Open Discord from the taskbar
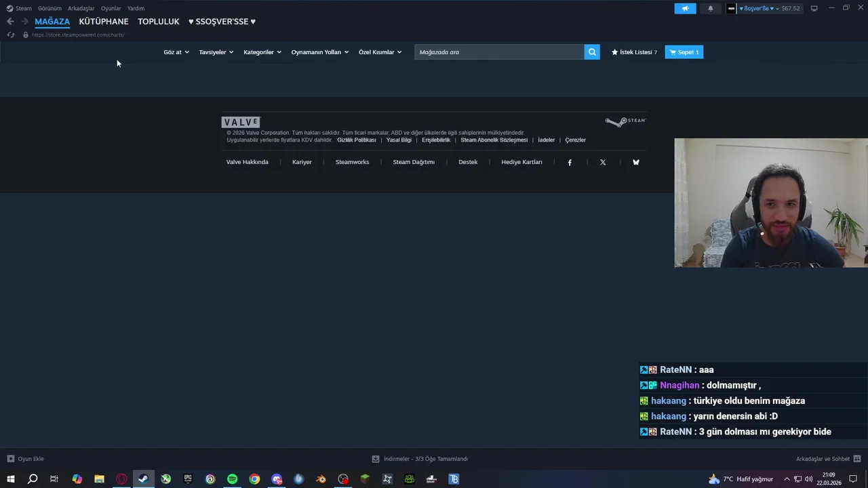Screen dimensions: 868x488 277,479
